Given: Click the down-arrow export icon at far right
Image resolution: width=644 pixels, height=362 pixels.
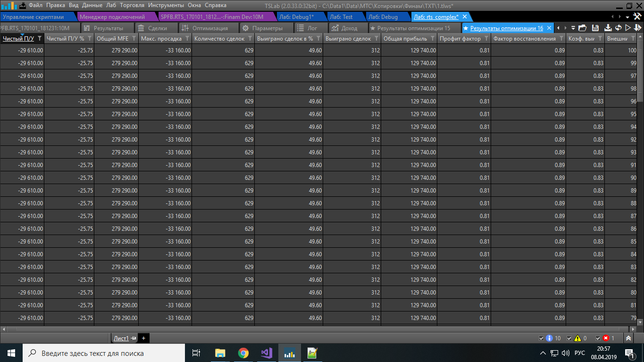Looking at the screenshot, I should click(x=637, y=28).
